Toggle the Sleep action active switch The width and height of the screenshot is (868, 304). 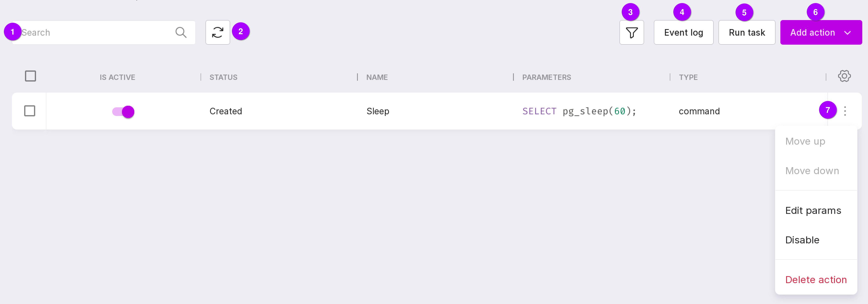pos(123,112)
